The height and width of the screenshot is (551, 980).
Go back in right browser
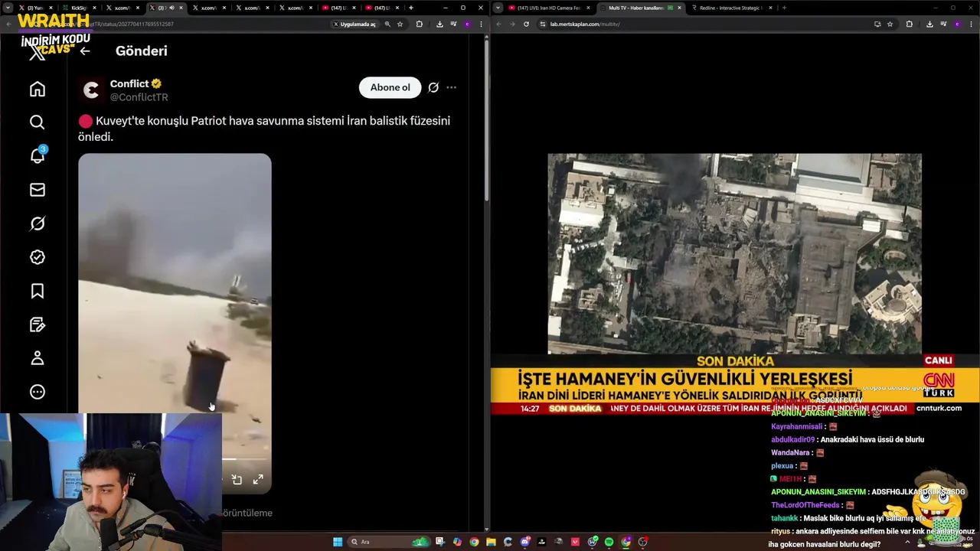498,24
